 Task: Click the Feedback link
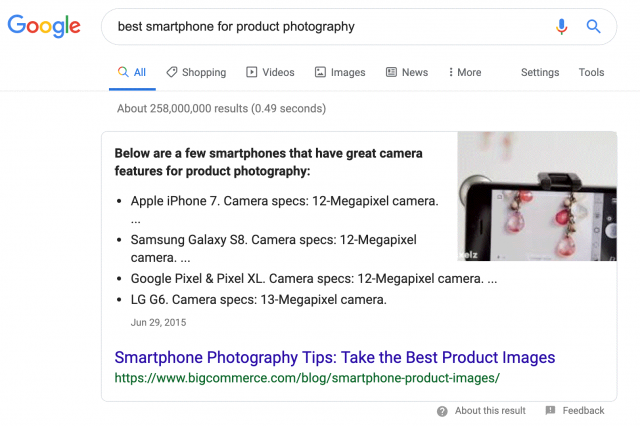tap(583, 410)
